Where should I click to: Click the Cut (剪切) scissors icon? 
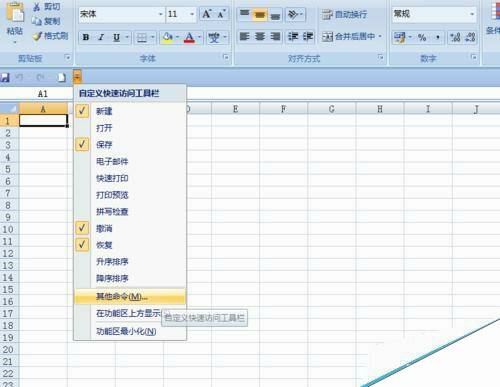37,7
